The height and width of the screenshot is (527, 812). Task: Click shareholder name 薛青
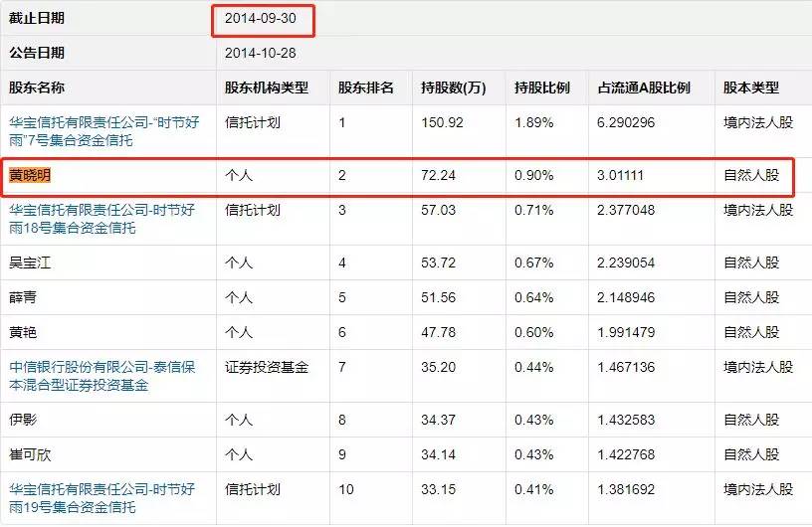[x=23, y=297]
